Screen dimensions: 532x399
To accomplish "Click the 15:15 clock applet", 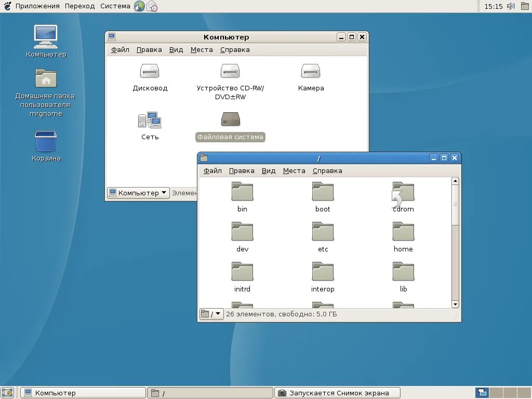I will (494, 6).
